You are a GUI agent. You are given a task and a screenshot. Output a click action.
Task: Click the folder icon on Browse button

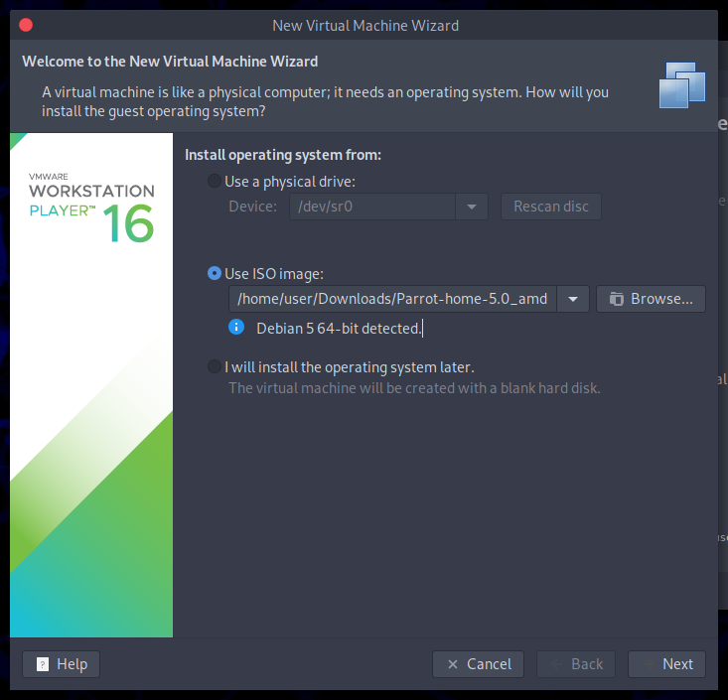616,299
